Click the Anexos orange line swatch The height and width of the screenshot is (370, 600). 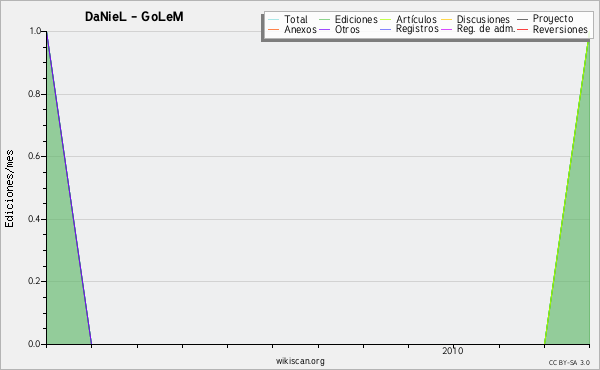click(x=274, y=29)
